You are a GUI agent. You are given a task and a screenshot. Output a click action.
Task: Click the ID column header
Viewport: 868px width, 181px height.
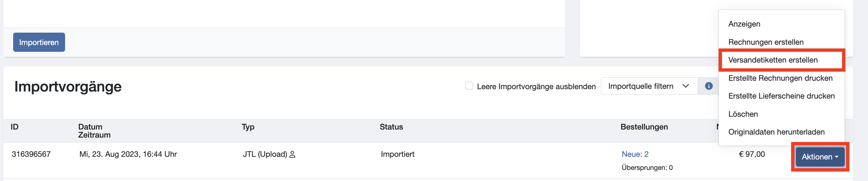pyautogui.click(x=15, y=127)
